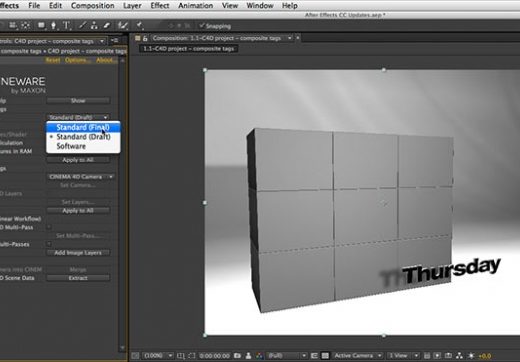The height and width of the screenshot is (362, 520).
Task: Click the Extract button
Action: pos(78,278)
